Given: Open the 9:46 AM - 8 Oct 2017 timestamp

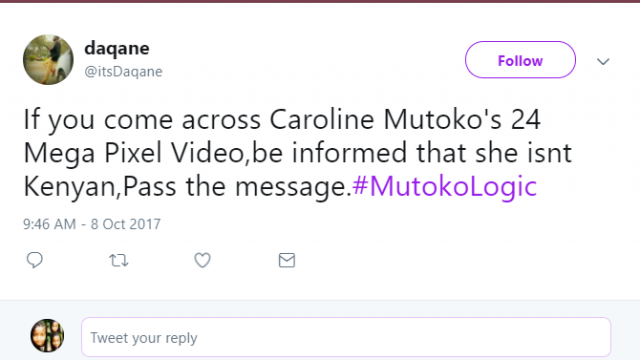Looking at the screenshot, I should (x=92, y=224).
